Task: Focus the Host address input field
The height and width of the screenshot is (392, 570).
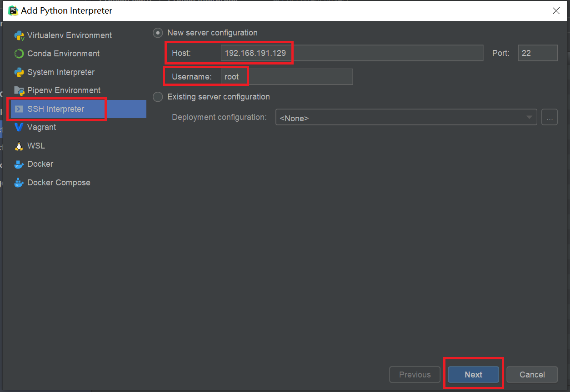Action: click(351, 53)
